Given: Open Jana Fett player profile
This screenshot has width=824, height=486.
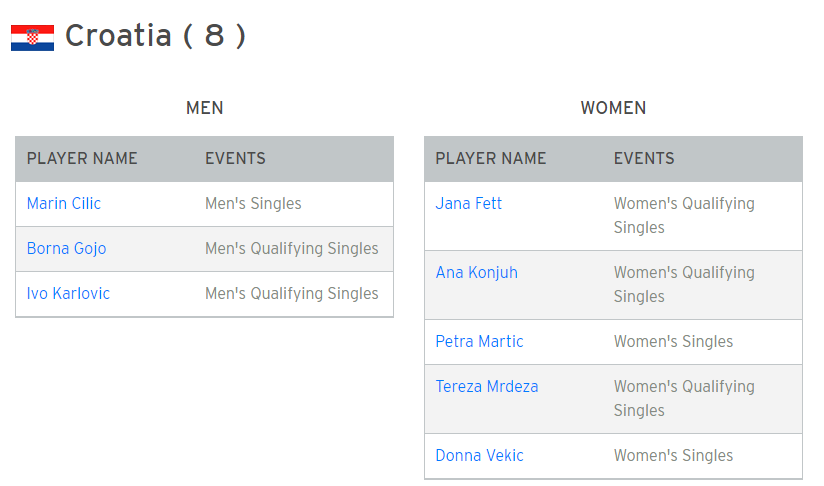Looking at the screenshot, I should click(468, 203).
